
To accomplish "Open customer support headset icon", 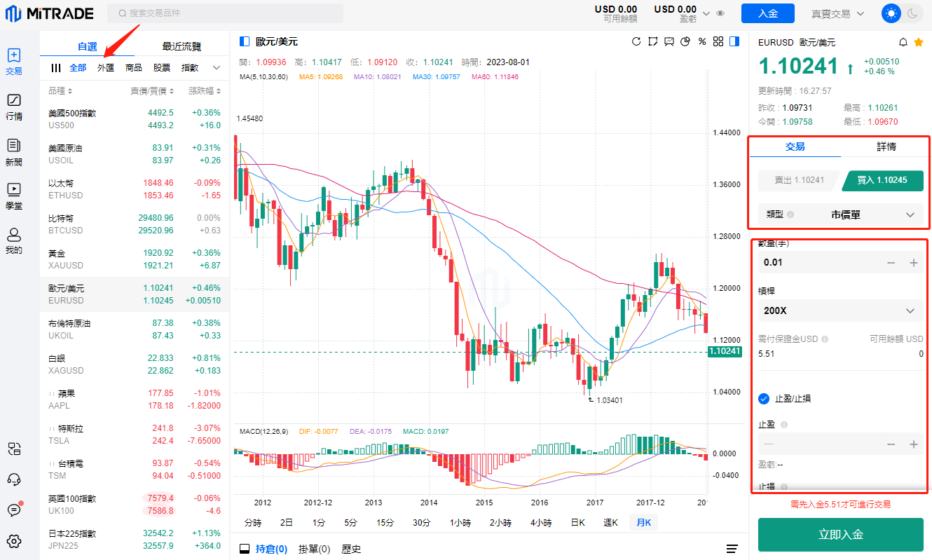I will 14,479.
